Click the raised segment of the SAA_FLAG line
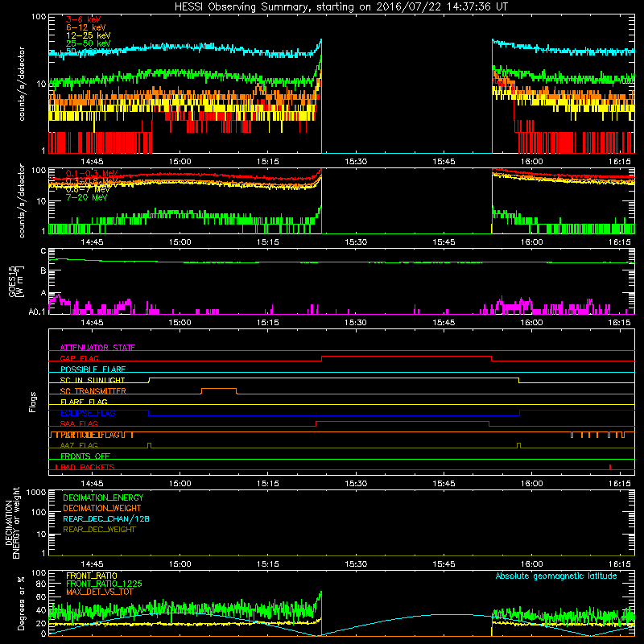644x644 pixels. click(402, 421)
